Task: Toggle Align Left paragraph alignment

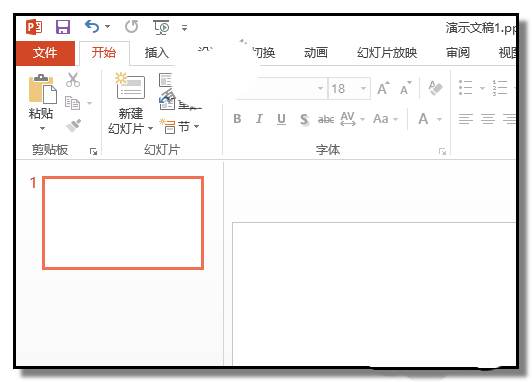Action: [466, 119]
